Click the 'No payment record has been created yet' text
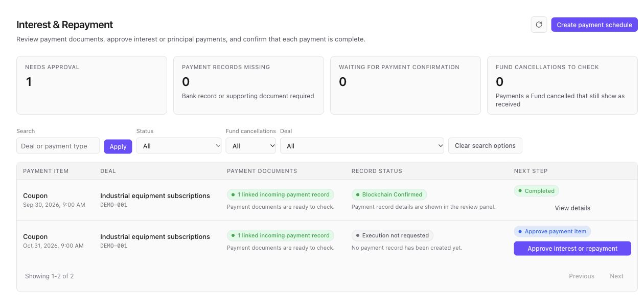The width and height of the screenshot is (644, 307). [x=407, y=248]
